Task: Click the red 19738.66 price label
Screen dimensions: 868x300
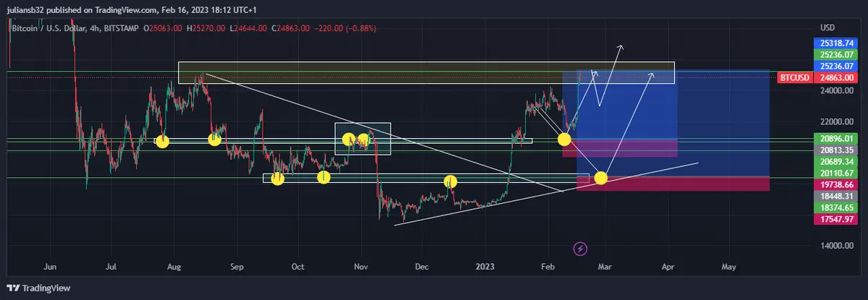Action: (x=835, y=184)
